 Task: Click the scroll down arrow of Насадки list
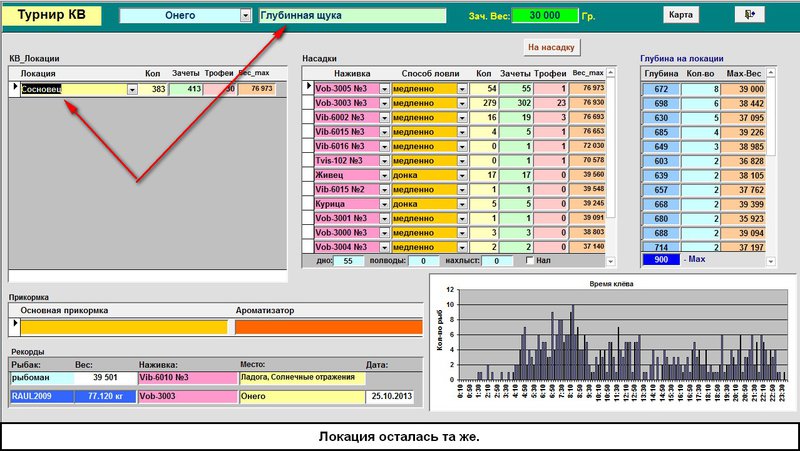tap(611, 261)
